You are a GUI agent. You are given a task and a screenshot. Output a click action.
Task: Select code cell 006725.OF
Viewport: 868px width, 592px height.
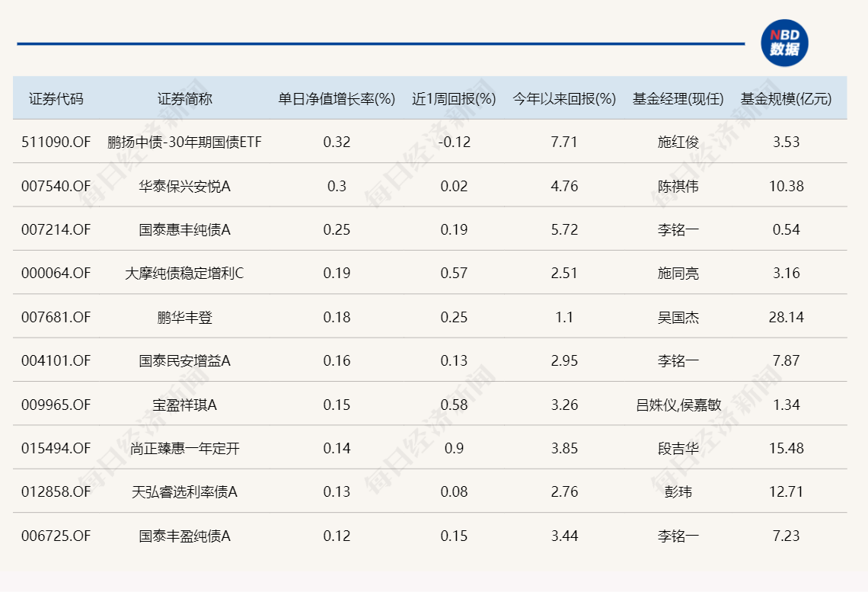pos(56,536)
